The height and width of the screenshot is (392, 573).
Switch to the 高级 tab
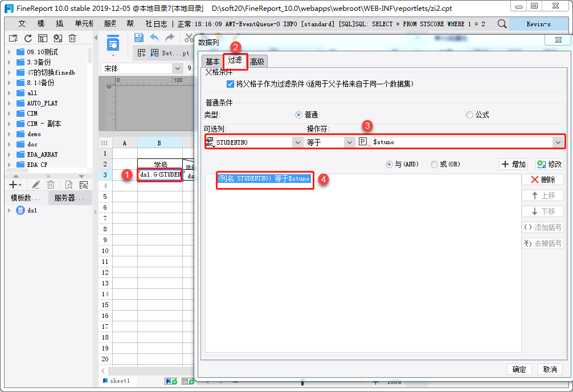pos(257,62)
